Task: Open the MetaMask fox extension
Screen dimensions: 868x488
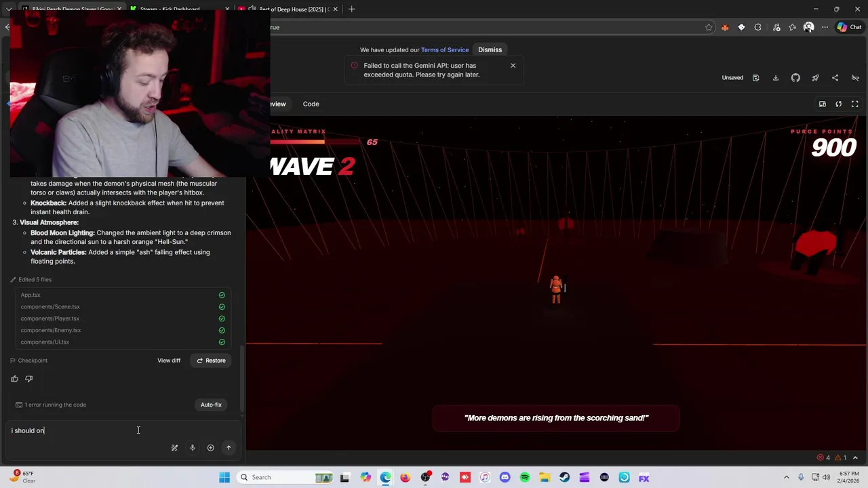Action: click(x=725, y=27)
